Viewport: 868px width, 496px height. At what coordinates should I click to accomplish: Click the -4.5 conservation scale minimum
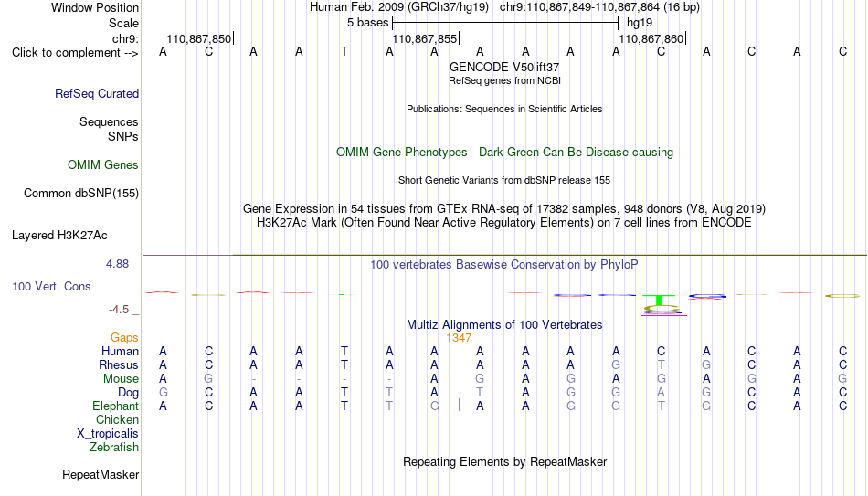point(119,310)
